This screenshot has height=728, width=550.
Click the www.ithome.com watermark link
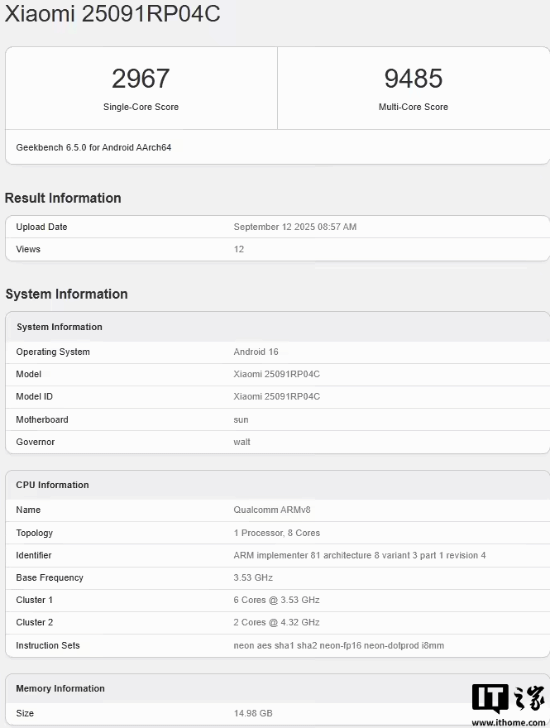pos(509,722)
